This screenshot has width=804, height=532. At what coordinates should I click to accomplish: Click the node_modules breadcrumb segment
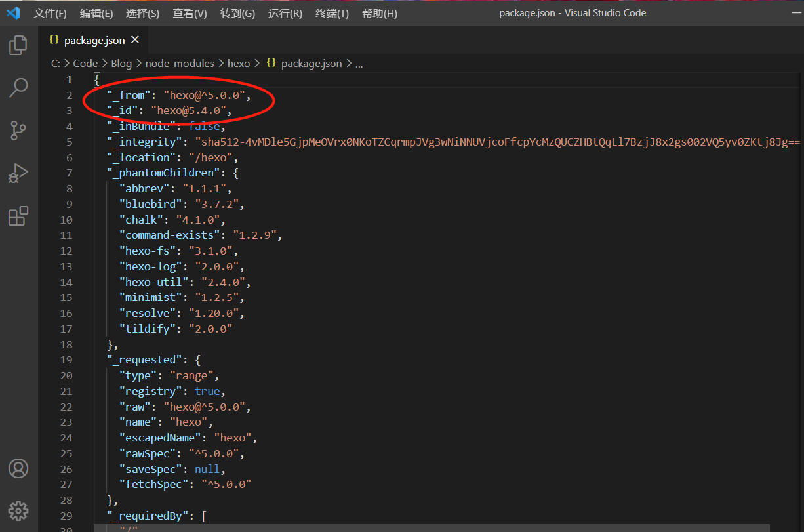click(180, 64)
